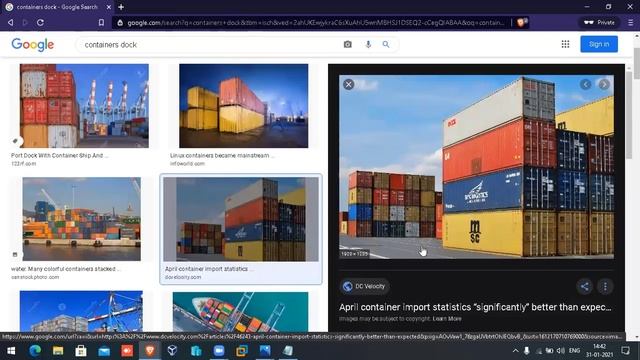Screen dimensions: 640x360
Task: Open volume control in system tray
Action: click(561, 351)
